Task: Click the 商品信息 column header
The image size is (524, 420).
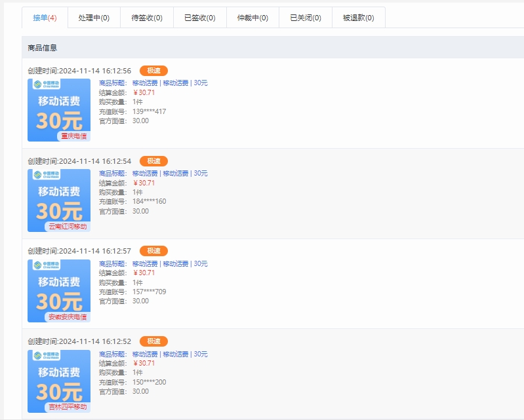Action: 43,48
